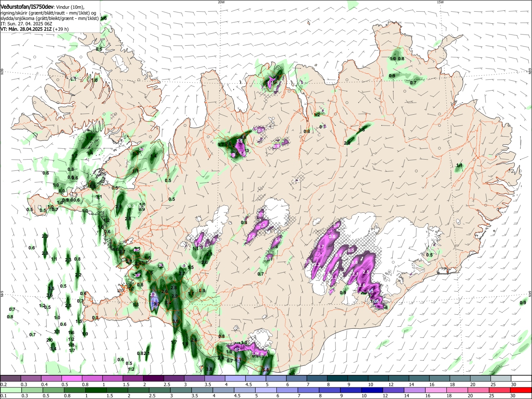
Task: Click the 5.8 precipitation value on the south coast
Action: 266,369
